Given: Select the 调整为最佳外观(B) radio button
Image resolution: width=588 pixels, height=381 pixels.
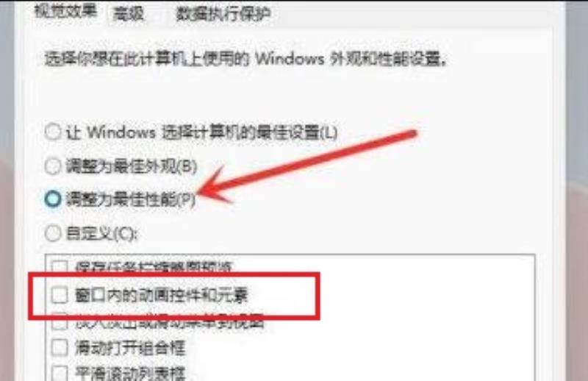Looking at the screenshot, I should 53,165.
